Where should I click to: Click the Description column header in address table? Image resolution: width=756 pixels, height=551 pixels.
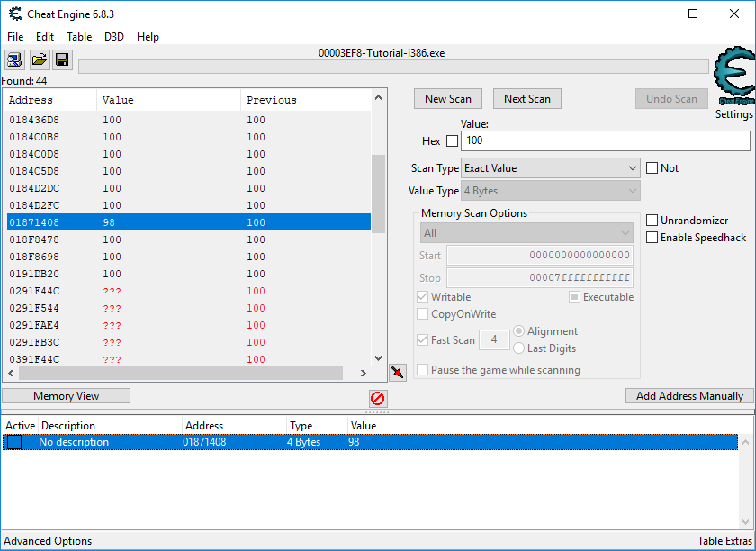pyautogui.click(x=110, y=426)
